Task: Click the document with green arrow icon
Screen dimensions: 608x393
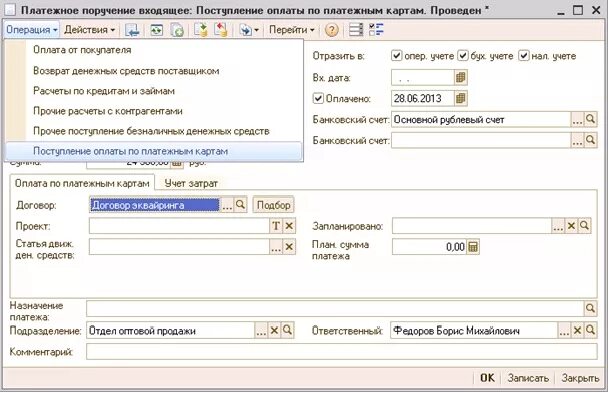Action: (201, 30)
